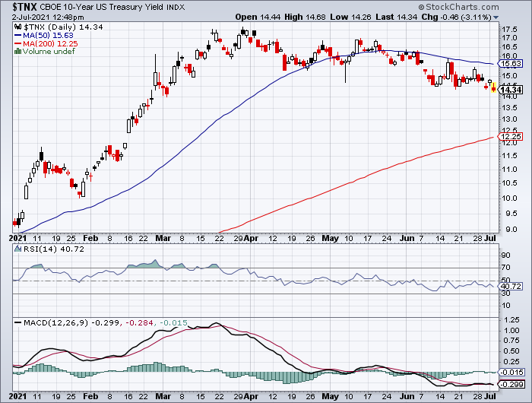Click the 15.63 price tag on right axis
Screen dimensions: 532x403
coord(510,63)
